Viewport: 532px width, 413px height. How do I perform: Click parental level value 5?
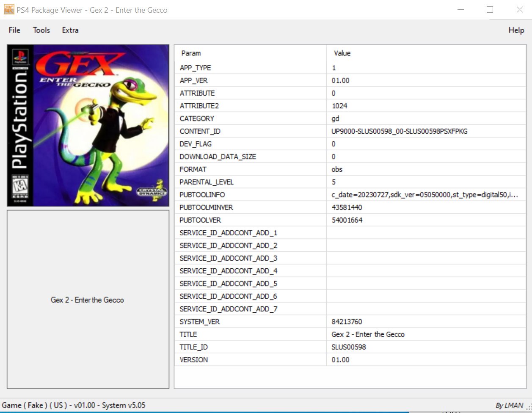pos(334,182)
